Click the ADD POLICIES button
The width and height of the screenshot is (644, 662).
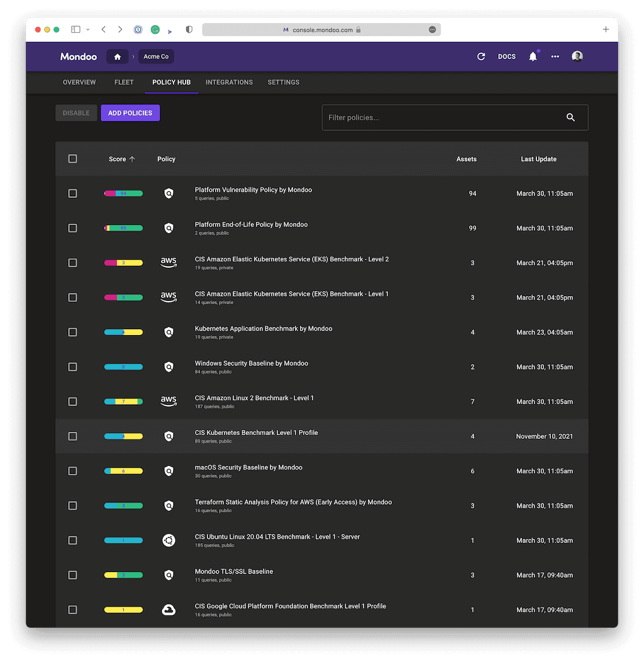coord(130,113)
